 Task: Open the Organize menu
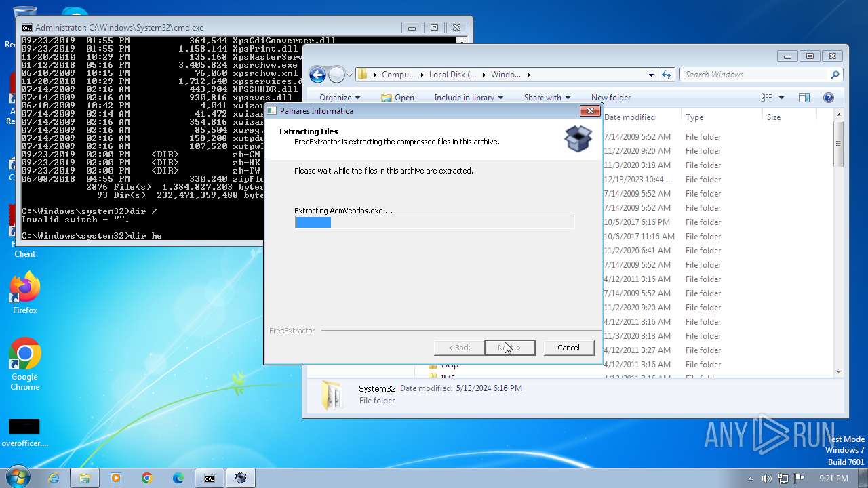click(x=340, y=98)
